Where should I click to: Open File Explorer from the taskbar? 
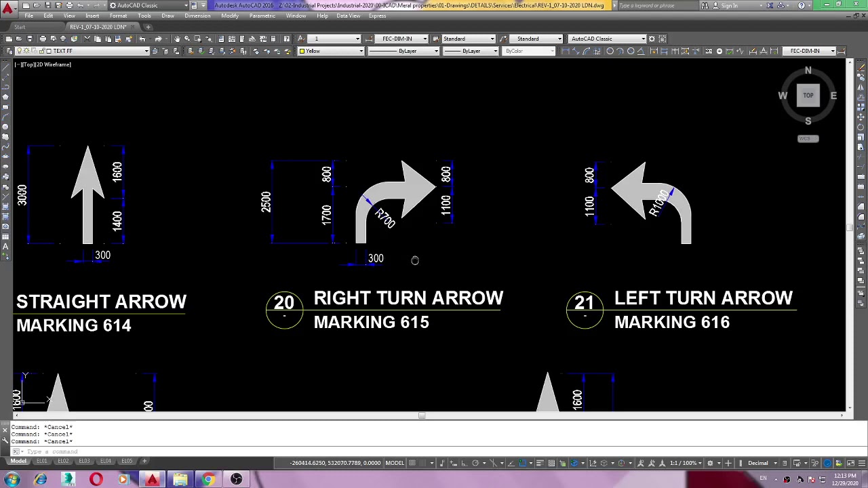(180, 480)
